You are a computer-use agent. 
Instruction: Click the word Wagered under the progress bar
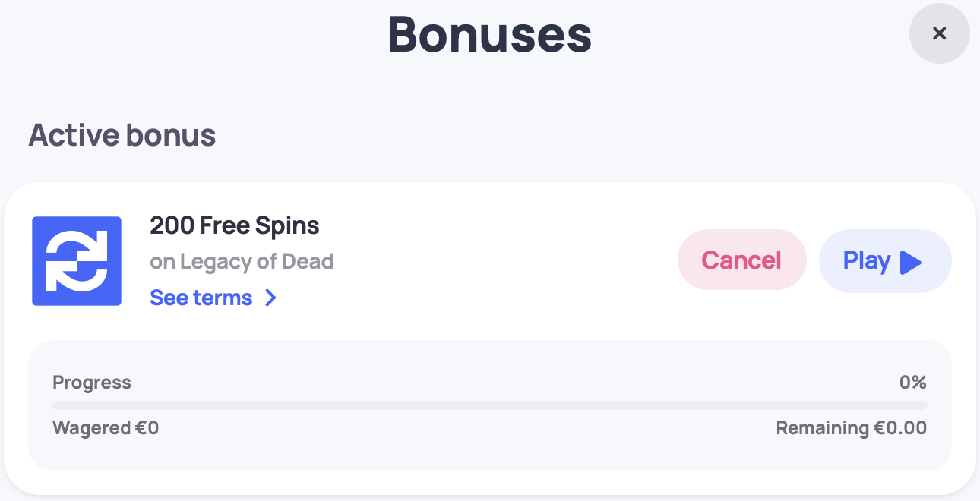[x=91, y=428]
